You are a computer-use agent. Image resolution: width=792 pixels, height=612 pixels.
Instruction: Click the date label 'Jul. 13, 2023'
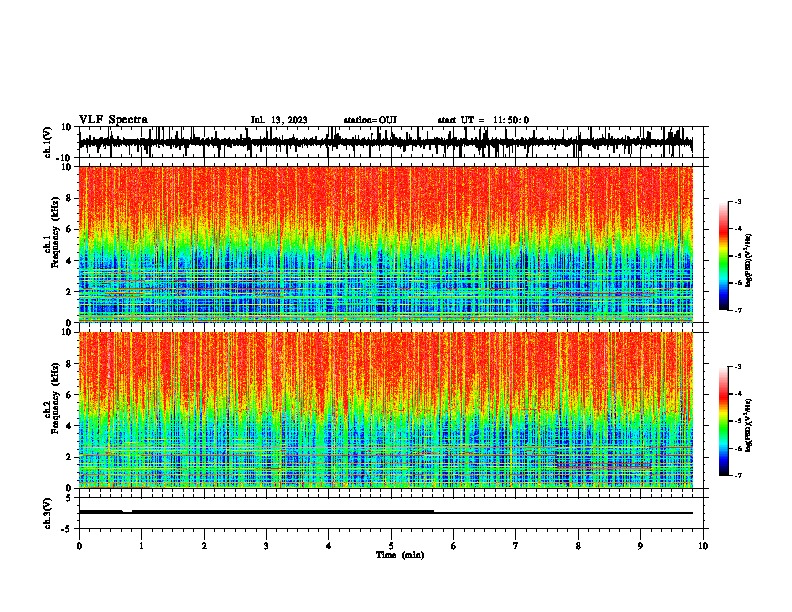click(x=279, y=120)
